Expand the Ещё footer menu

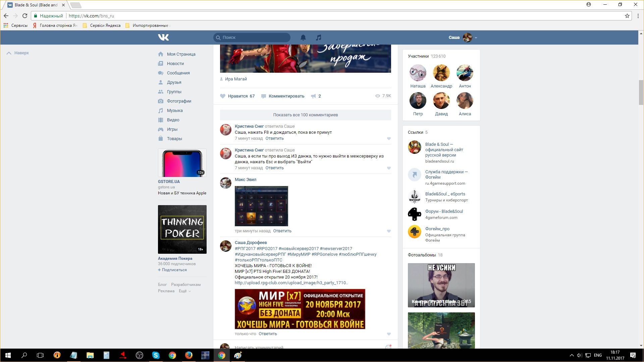(184, 291)
